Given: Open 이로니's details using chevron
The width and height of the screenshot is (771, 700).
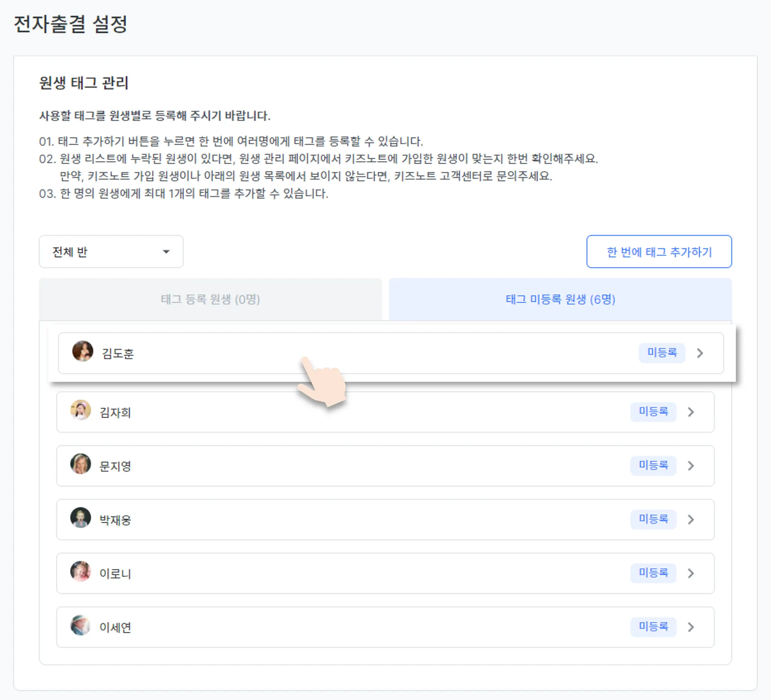Looking at the screenshot, I should click(x=691, y=573).
